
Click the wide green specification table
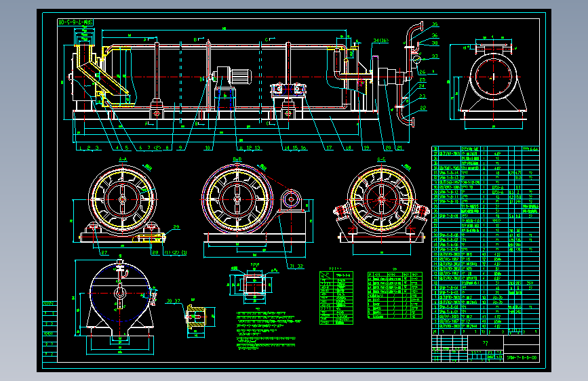coord(395,296)
